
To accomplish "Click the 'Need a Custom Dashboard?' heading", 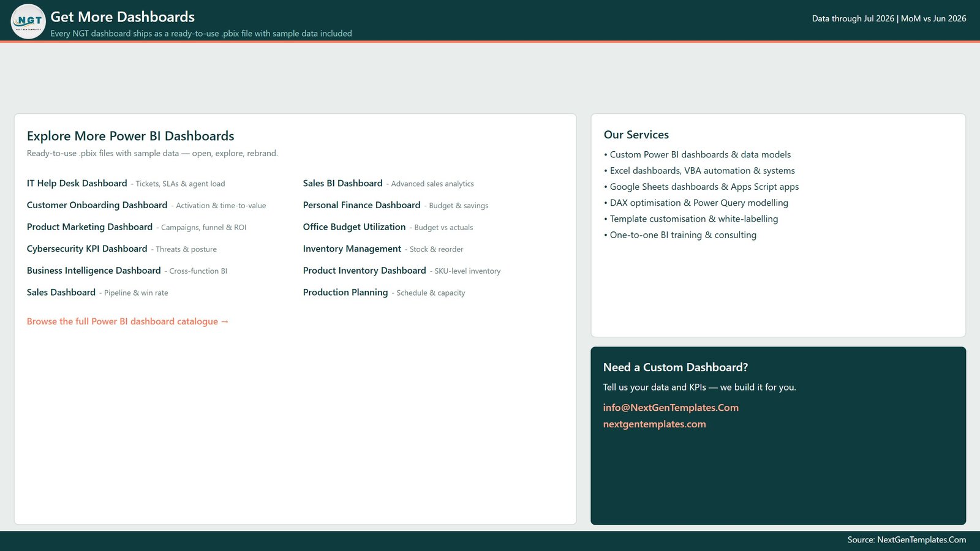I will click(676, 367).
